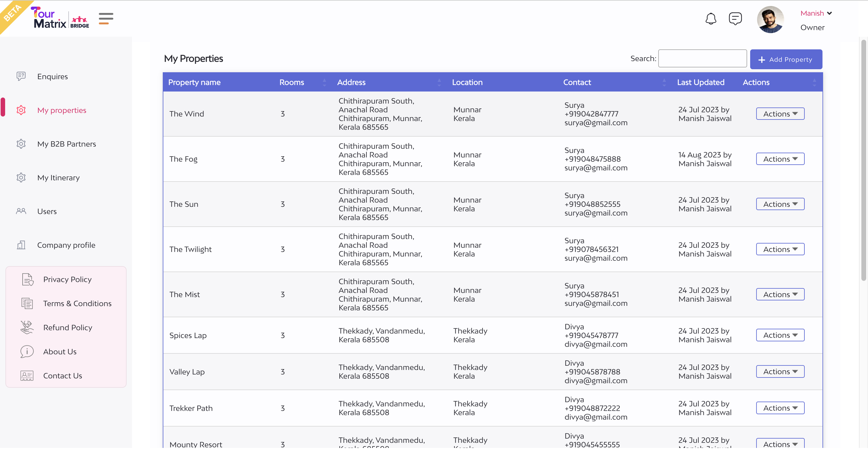The image size is (868, 472).
Task: Click the Users people icon
Action: [21, 211]
